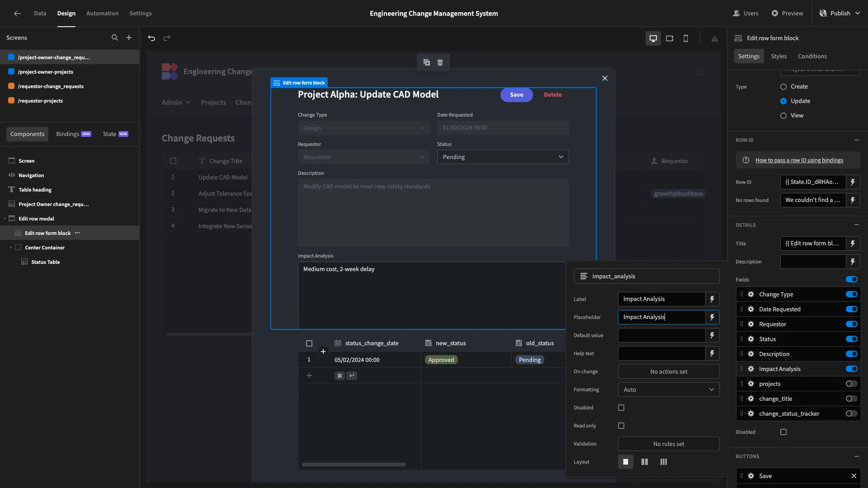Switch to the State tab
Viewport: 868px width, 488px height.
pyautogui.click(x=115, y=134)
